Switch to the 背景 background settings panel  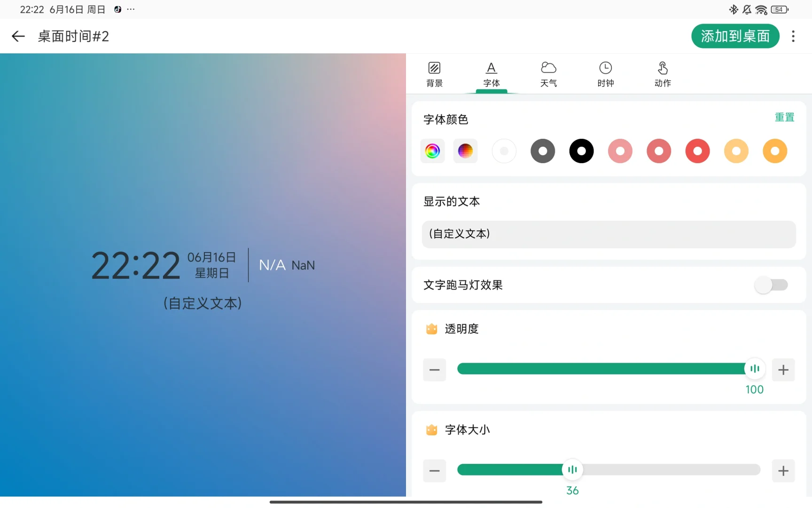point(434,73)
